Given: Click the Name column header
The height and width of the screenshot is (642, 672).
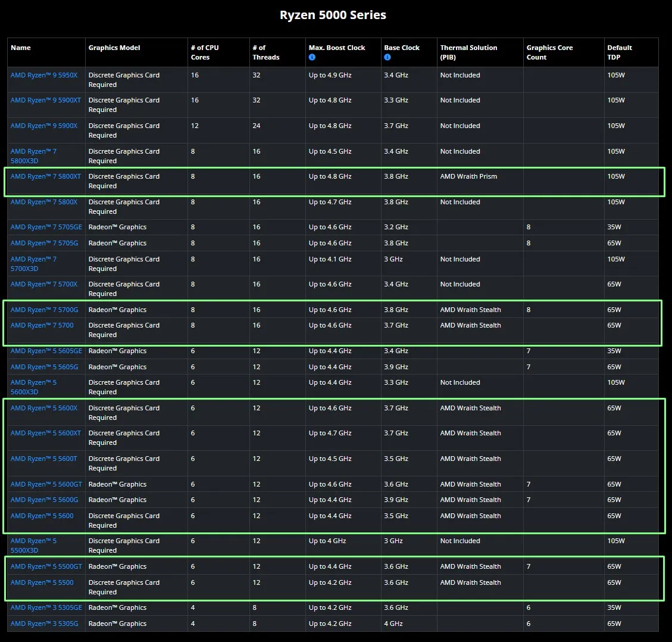Looking at the screenshot, I should pos(21,48).
